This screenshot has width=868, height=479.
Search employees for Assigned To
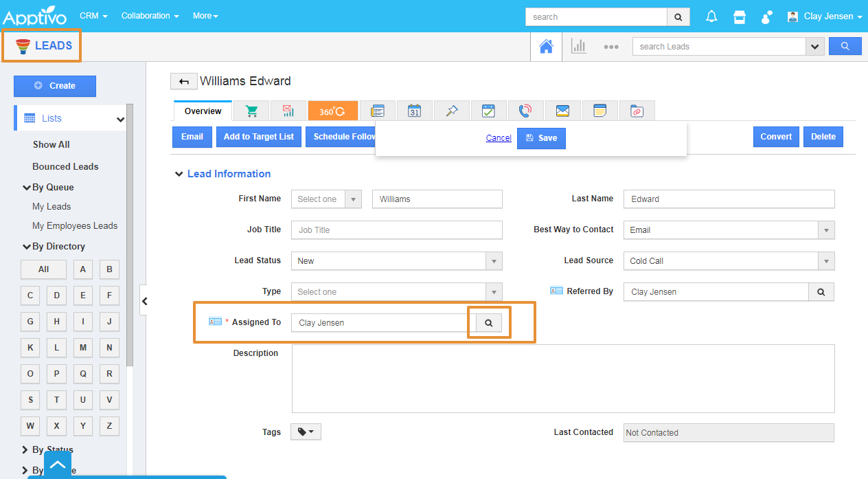[x=489, y=323]
